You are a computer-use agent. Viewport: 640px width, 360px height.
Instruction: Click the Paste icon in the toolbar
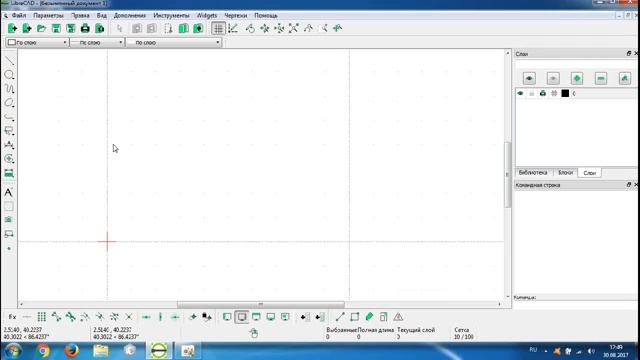198,28
